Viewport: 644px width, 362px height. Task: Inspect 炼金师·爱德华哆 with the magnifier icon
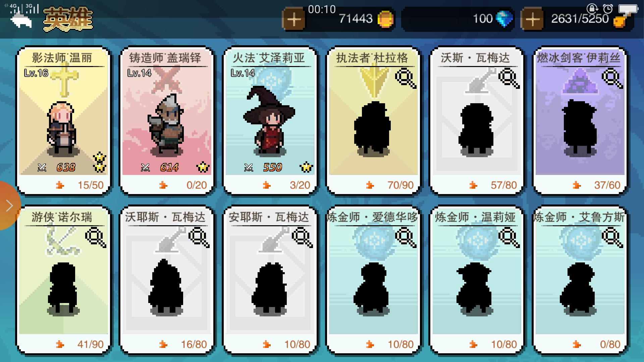pyautogui.click(x=406, y=237)
